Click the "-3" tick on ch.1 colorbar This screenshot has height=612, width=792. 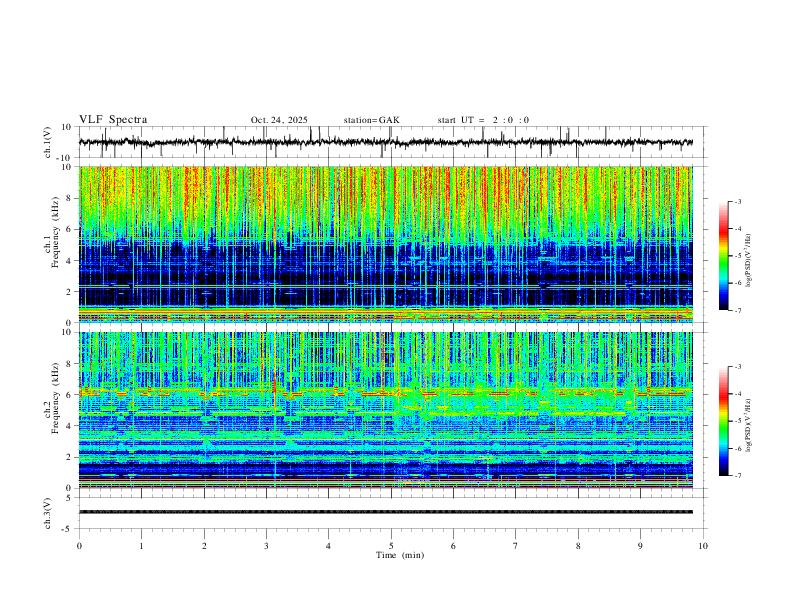(x=738, y=201)
